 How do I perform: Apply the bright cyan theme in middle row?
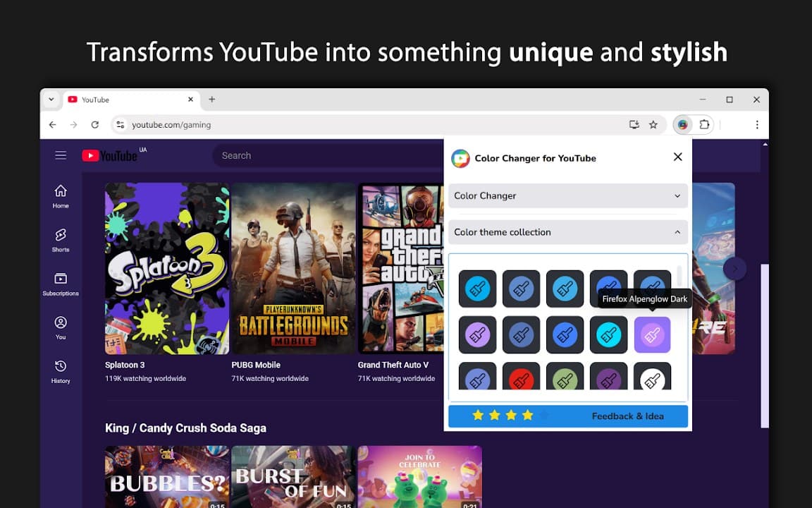[x=608, y=335]
